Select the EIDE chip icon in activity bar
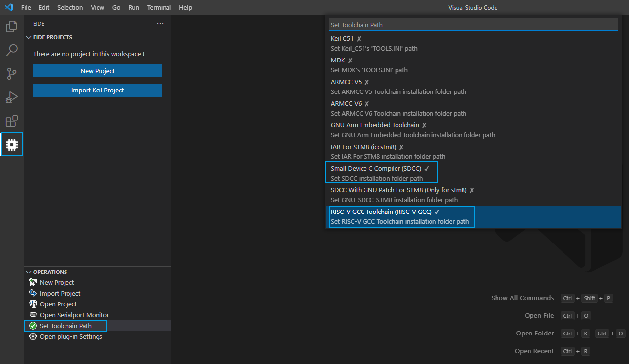 [12, 145]
